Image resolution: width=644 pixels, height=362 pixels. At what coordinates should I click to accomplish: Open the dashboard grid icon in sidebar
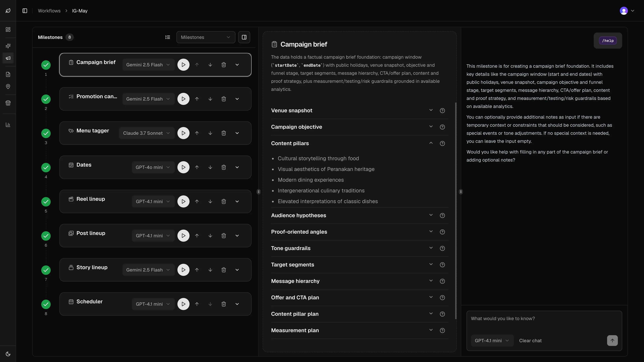pos(8,29)
